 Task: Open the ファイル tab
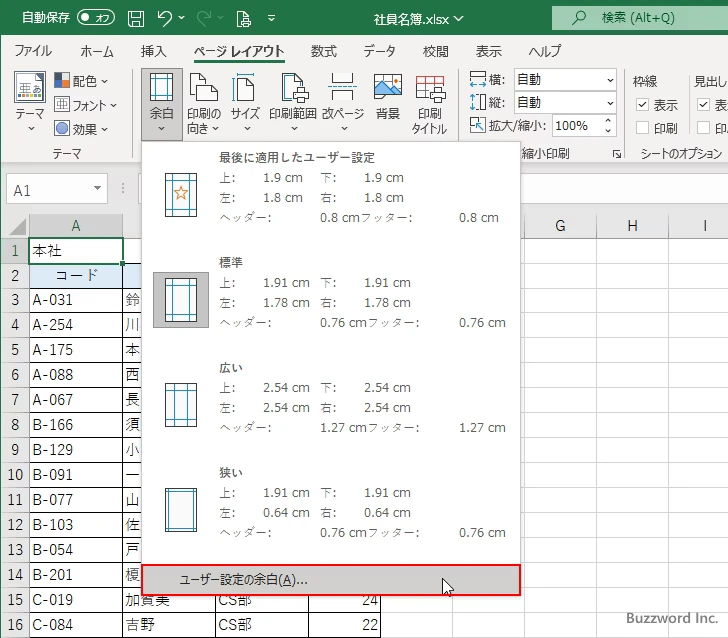coord(33,51)
